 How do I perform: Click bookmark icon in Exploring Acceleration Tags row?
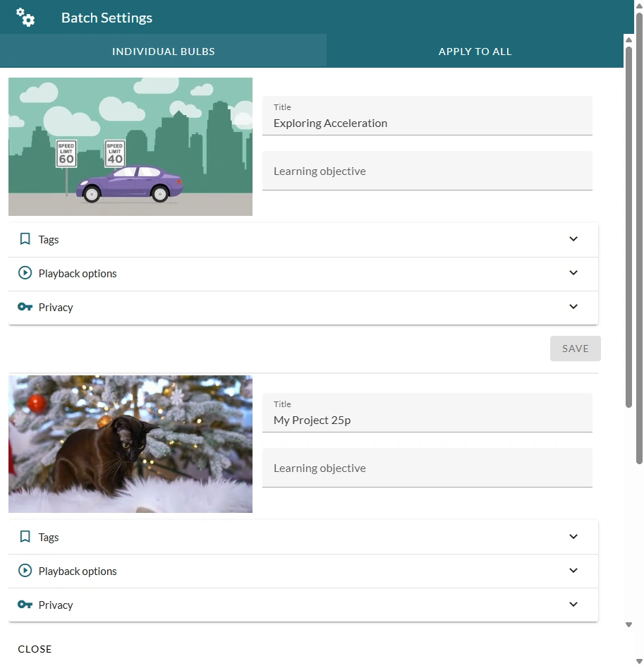[x=25, y=239]
